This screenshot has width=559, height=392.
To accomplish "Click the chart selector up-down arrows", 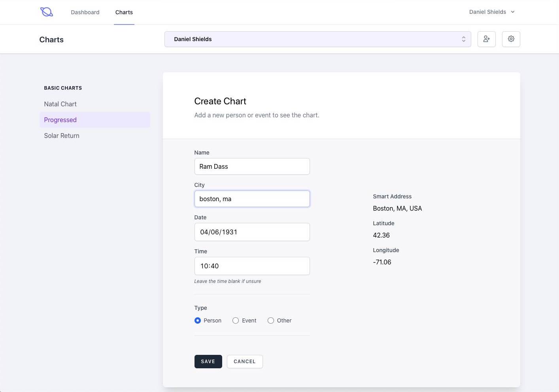I will click(x=463, y=39).
